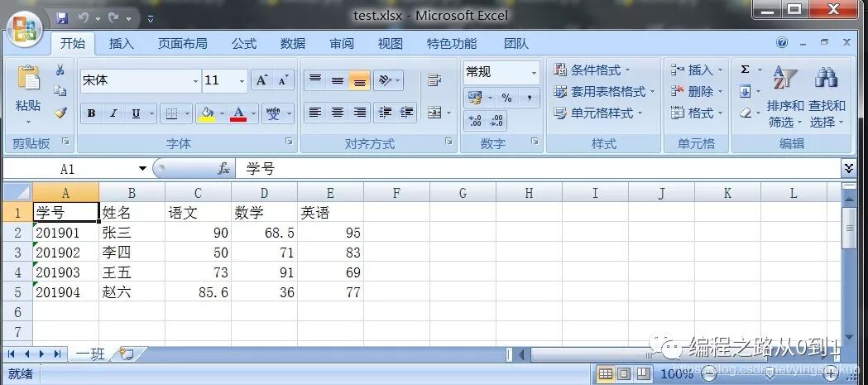Center text horizontally
Viewport: 868px width, 385px height.
[x=337, y=113]
